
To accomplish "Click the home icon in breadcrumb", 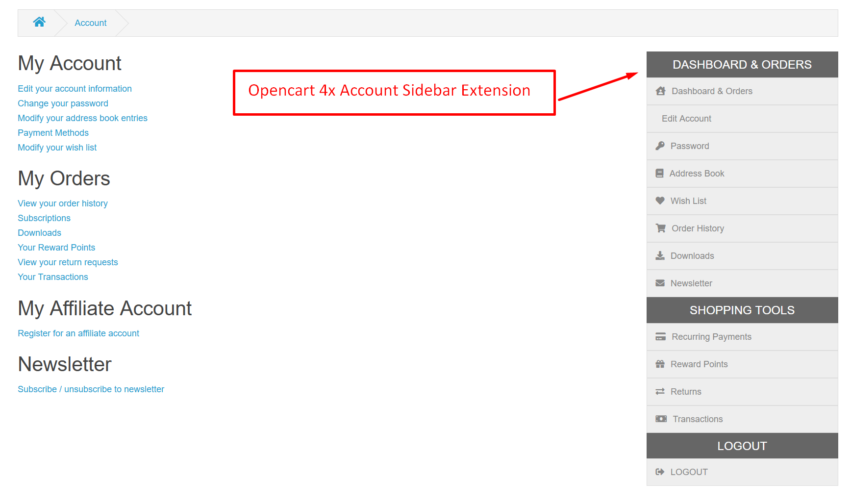I will 39,22.
